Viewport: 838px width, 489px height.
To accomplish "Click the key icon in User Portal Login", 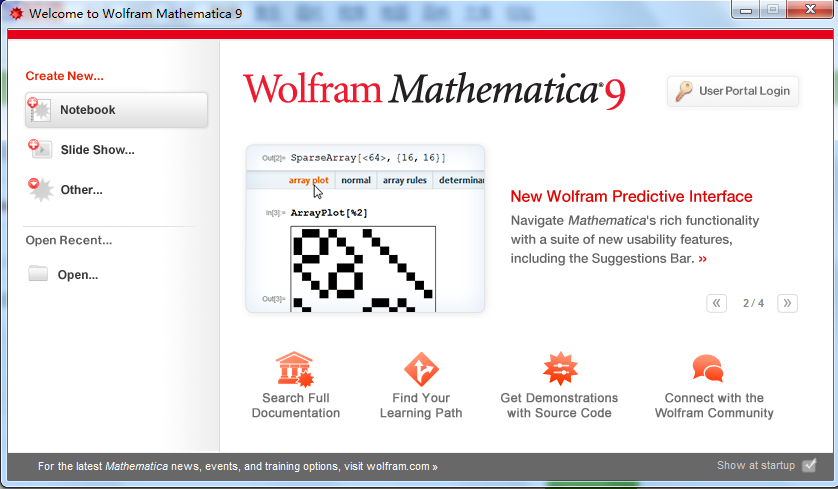I will point(684,91).
